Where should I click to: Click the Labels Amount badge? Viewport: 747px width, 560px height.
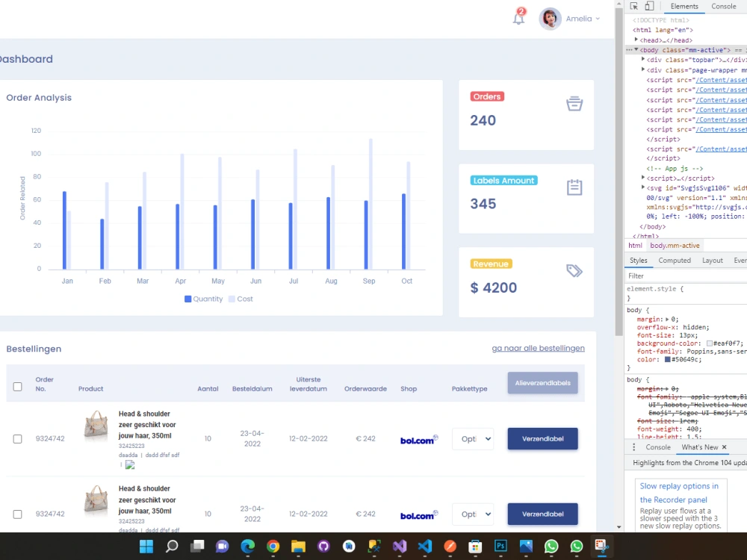[x=503, y=181]
